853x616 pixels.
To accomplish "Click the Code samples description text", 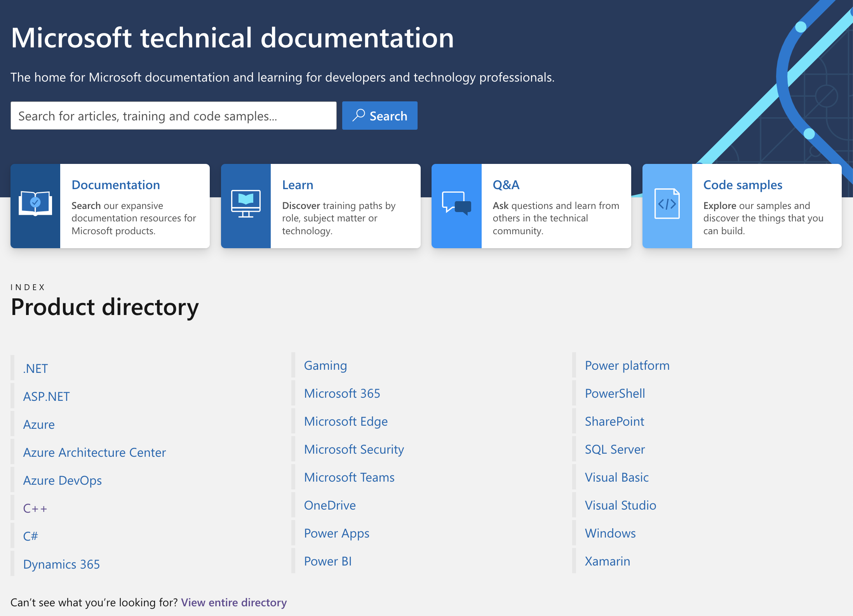I will tap(763, 218).
